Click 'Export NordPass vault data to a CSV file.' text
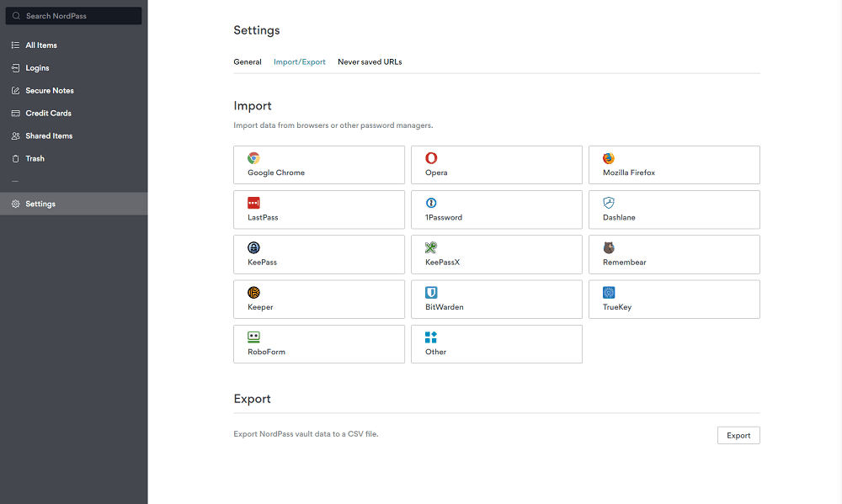 pyautogui.click(x=306, y=433)
